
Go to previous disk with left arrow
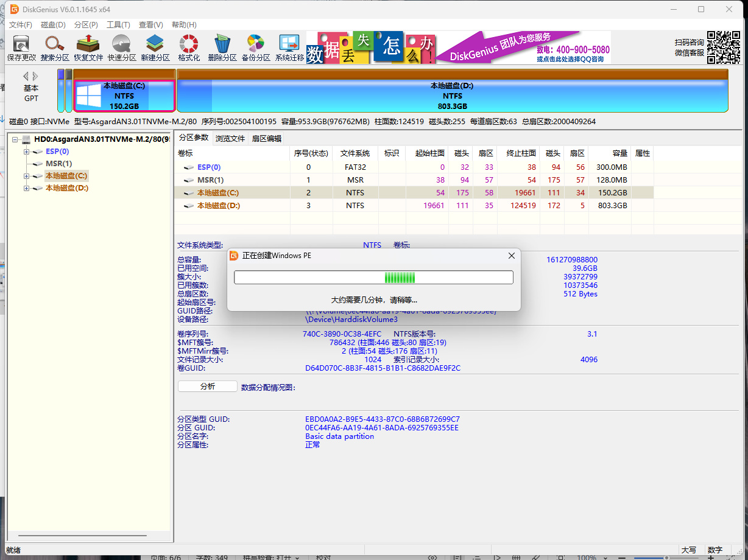click(x=26, y=76)
